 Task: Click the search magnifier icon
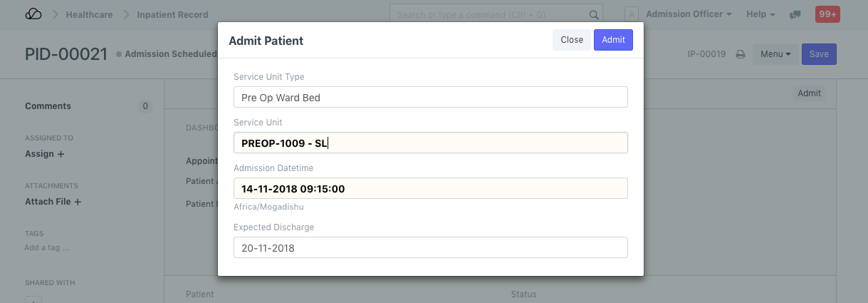click(x=594, y=15)
